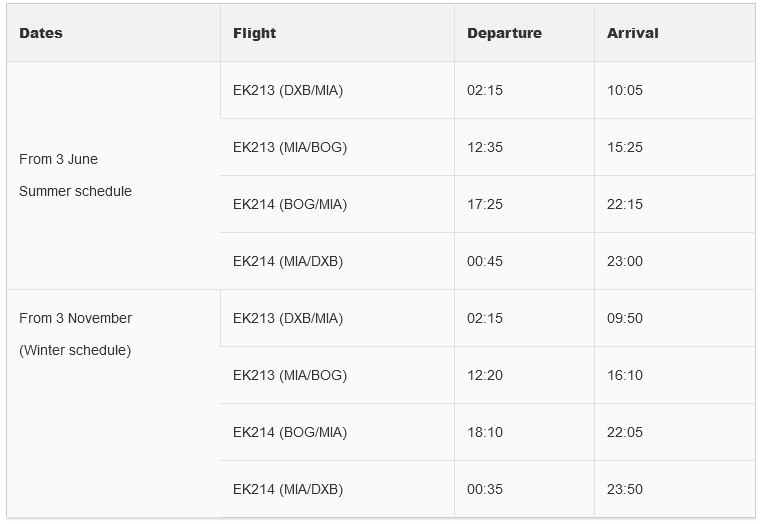Viewport: 764px width, 524px height.
Task: Select the Arrival column header
Action: 632,33
